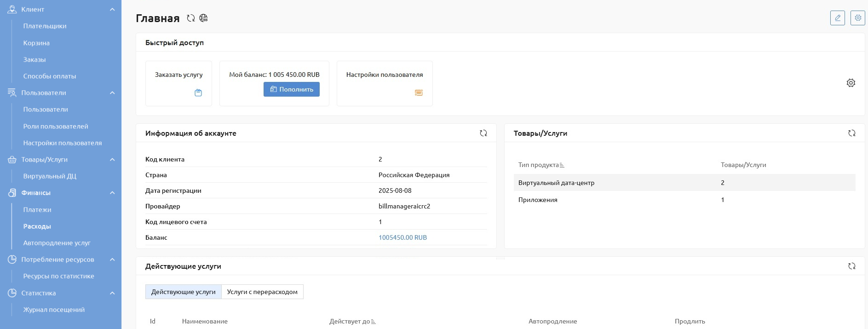Image resolution: width=868 pixels, height=329 pixels.
Task: Open Автопродление услуг in sidebar
Action: [x=57, y=243]
